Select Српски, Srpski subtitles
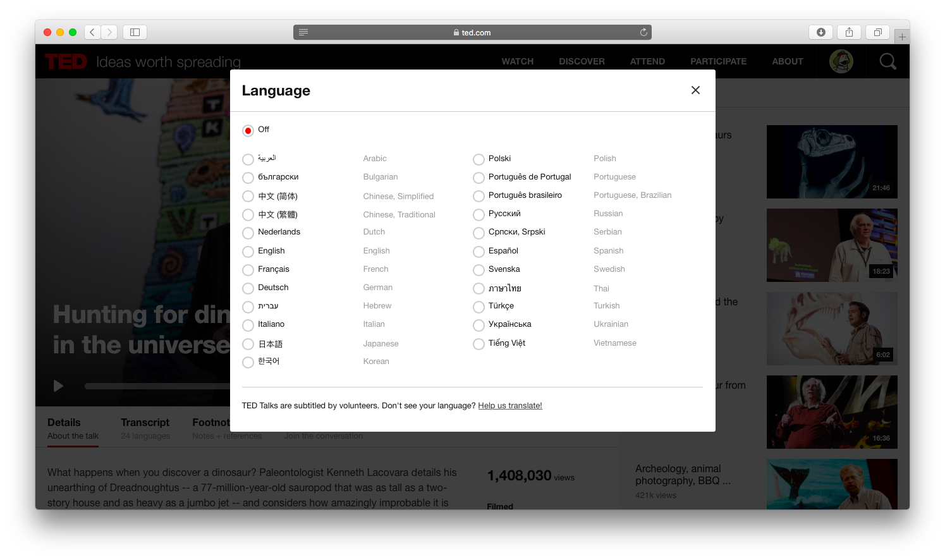 [x=479, y=233]
